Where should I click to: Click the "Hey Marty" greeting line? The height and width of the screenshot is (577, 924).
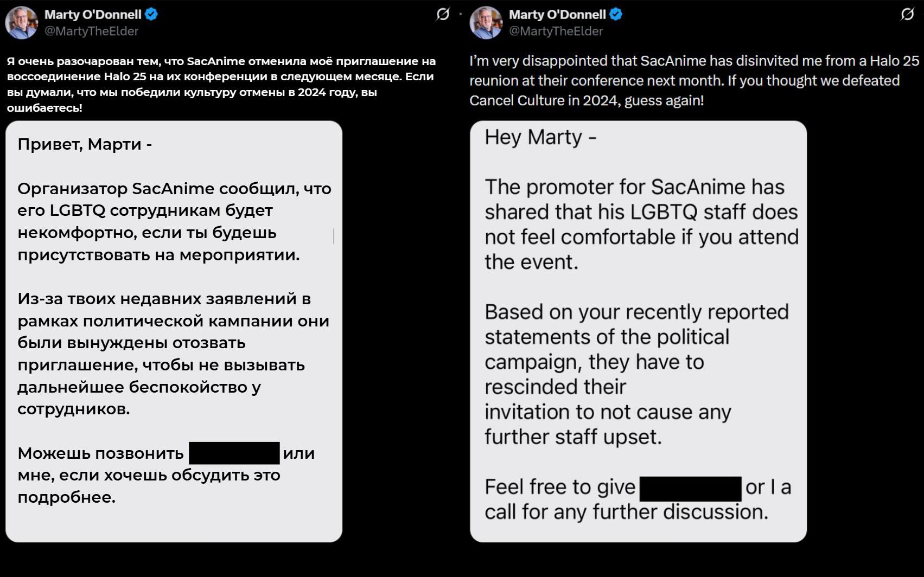540,137
